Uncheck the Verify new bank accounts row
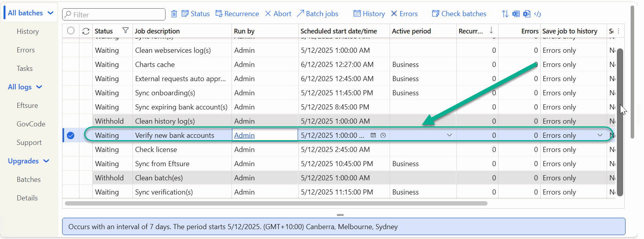 tap(71, 135)
